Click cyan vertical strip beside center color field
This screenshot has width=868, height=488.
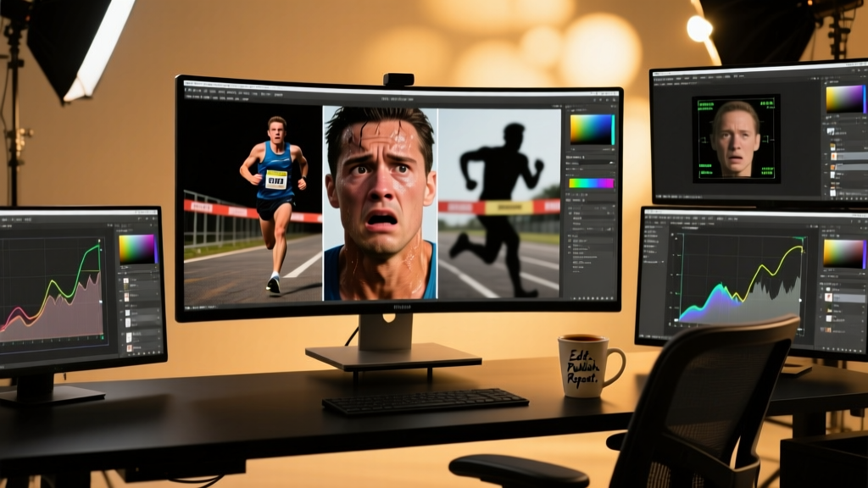(613, 130)
